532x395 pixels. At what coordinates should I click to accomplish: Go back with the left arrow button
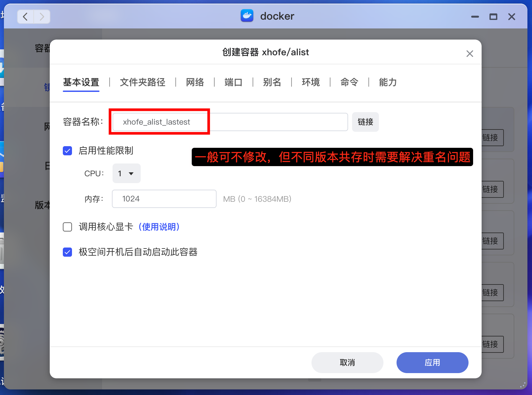coord(26,17)
